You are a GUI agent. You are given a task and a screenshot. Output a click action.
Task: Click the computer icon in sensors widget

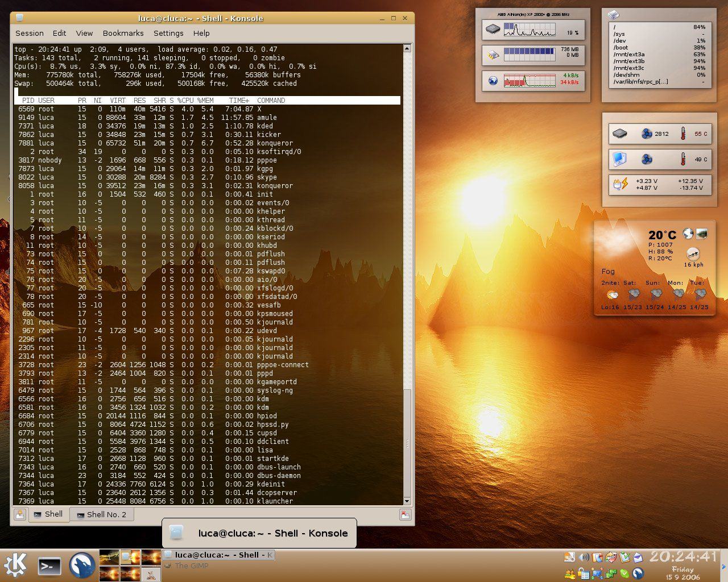(619, 159)
